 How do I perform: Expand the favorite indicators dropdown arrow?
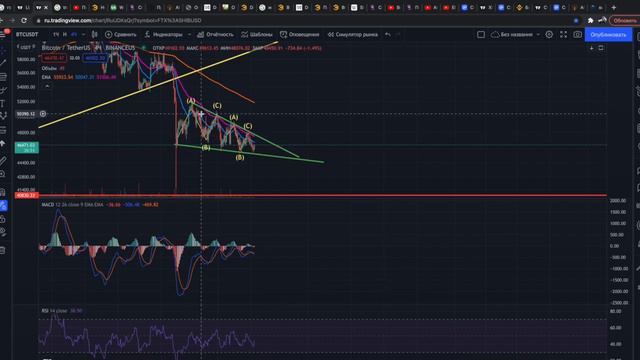(x=189, y=35)
